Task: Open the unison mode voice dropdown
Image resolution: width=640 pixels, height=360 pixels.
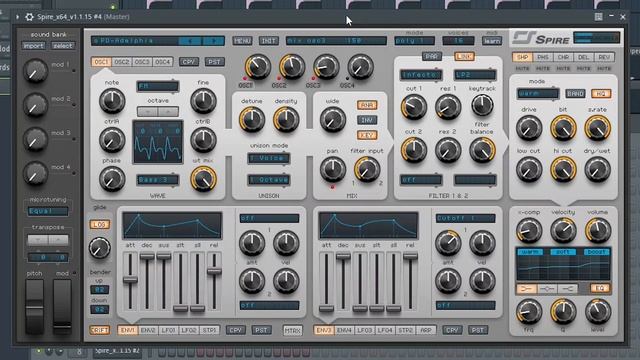Action: click(269, 158)
